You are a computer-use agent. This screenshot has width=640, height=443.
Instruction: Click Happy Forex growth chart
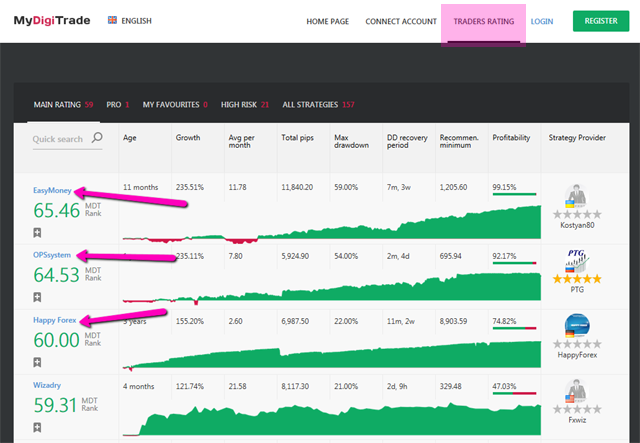[x=332, y=355]
